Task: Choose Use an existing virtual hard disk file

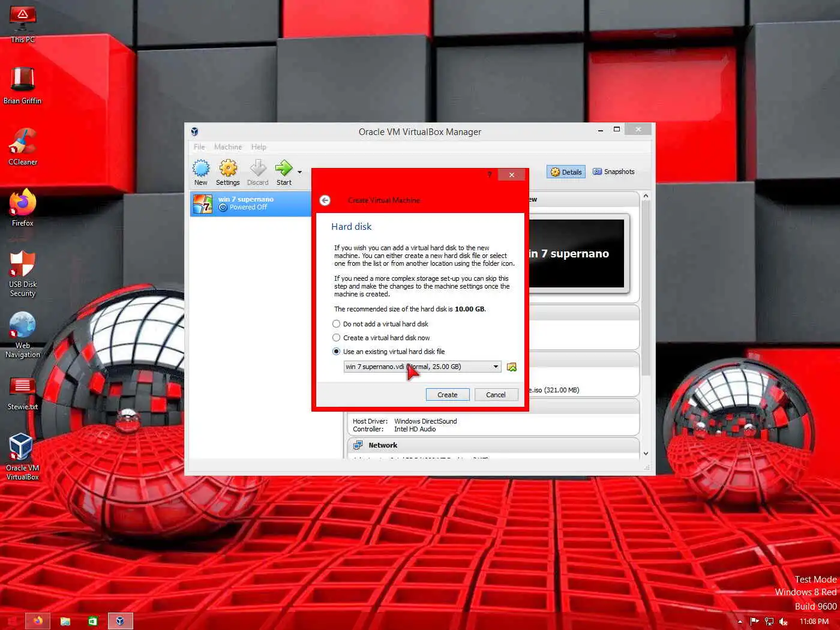Action: coord(388,352)
